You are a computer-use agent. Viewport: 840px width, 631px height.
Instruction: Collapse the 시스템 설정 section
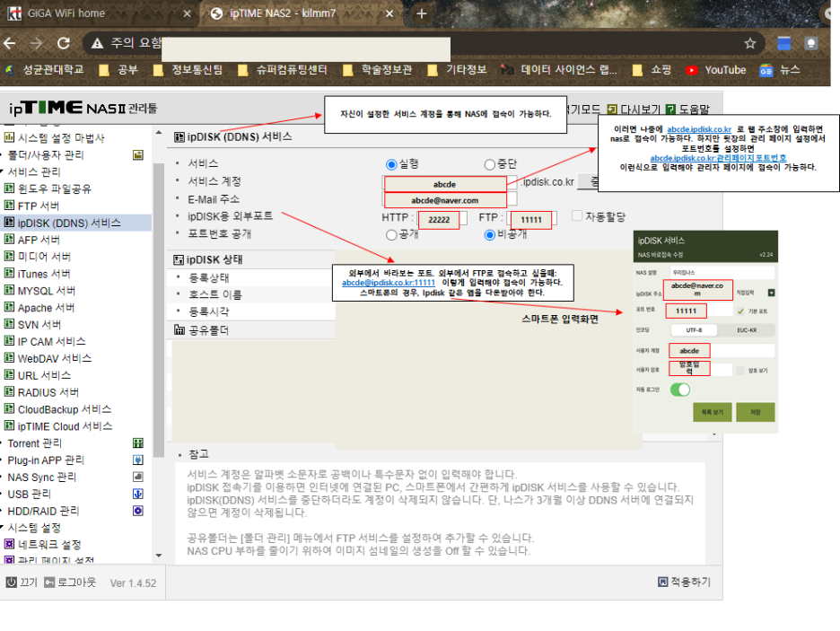pyautogui.click(x=34, y=528)
